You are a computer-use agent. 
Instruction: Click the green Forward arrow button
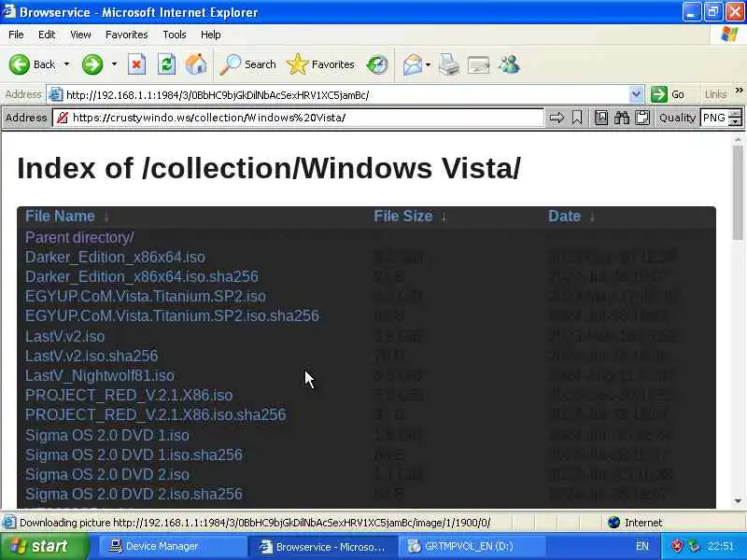point(92,64)
